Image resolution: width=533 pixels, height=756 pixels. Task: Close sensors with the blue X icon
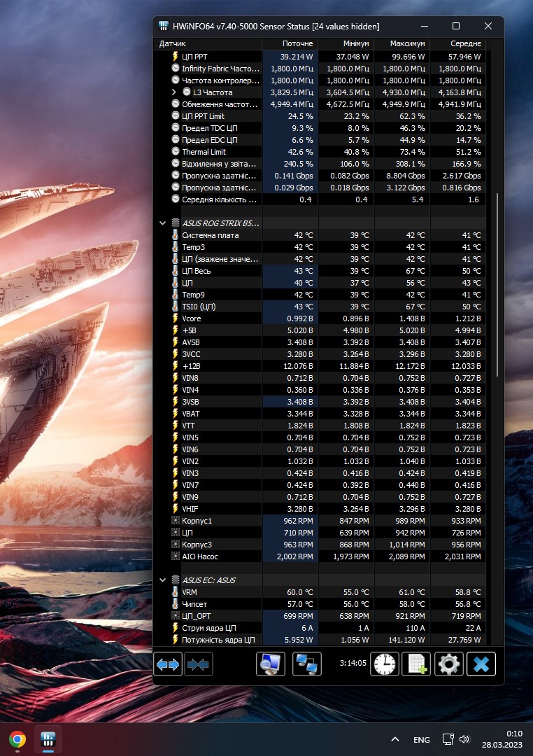click(x=481, y=664)
